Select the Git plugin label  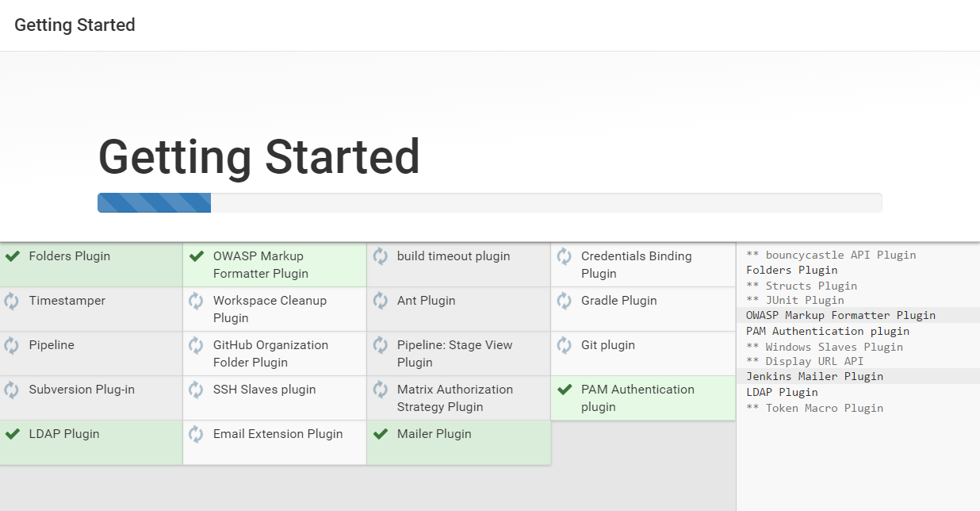click(608, 345)
